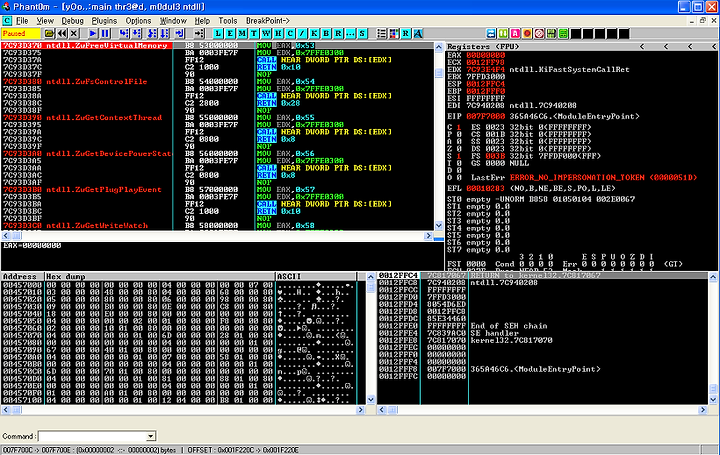720x455 pixels.
Task: Show Call stack with K button
Action: coord(314,34)
